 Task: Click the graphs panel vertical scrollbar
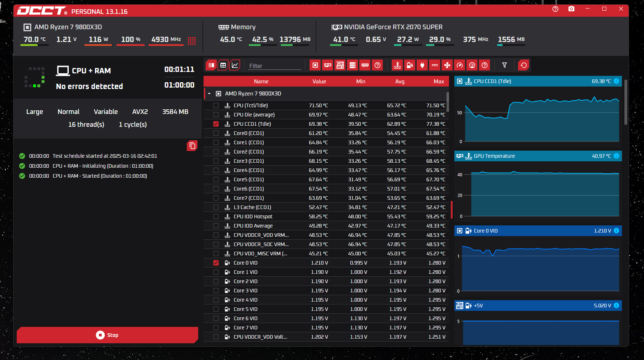coord(625,102)
